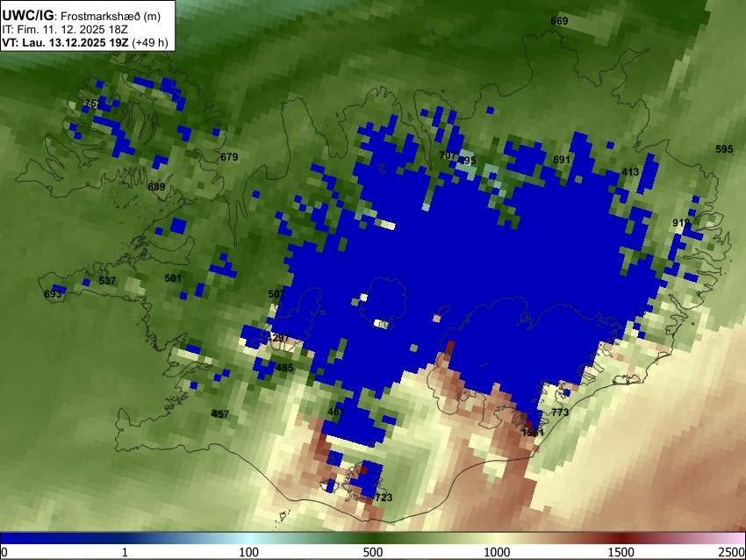Click the 461 map value

(336, 412)
